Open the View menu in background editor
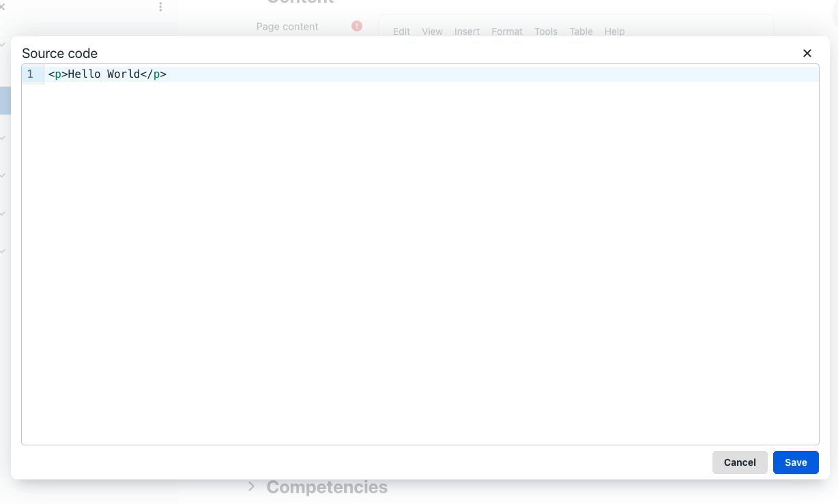The image size is (838, 504). click(432, 31)
